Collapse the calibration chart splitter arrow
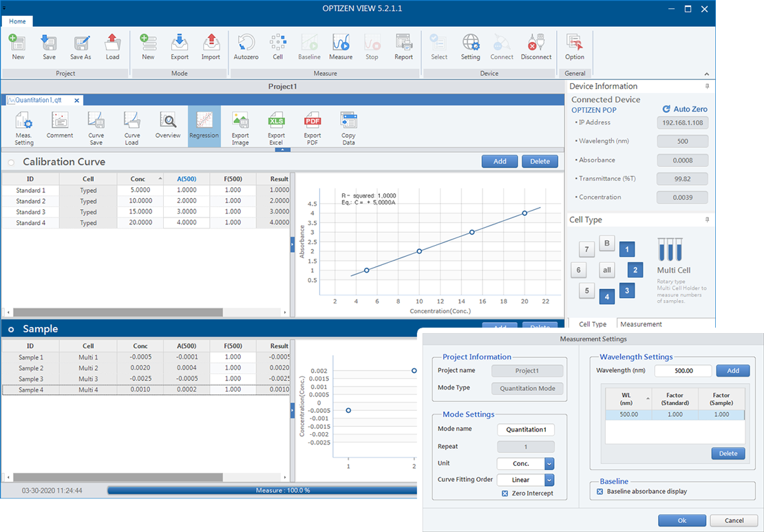764x532 pixels. tap(293, 244)
